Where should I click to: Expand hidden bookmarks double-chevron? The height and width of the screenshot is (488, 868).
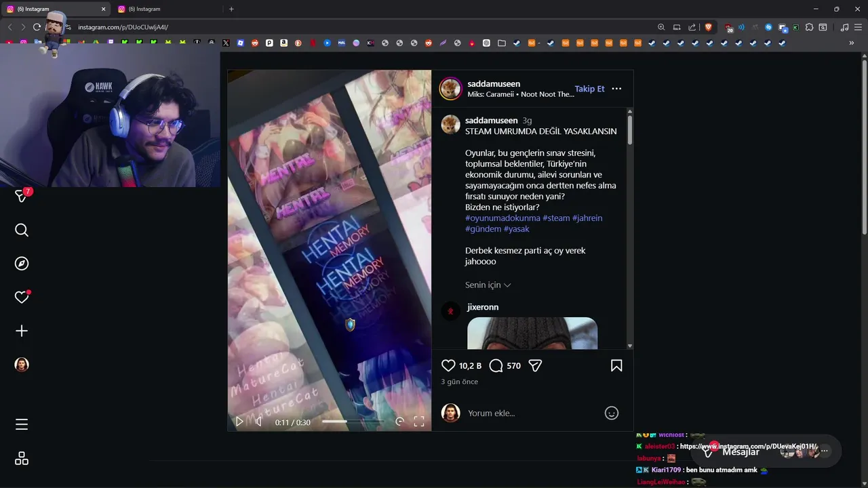pos(852,43)
